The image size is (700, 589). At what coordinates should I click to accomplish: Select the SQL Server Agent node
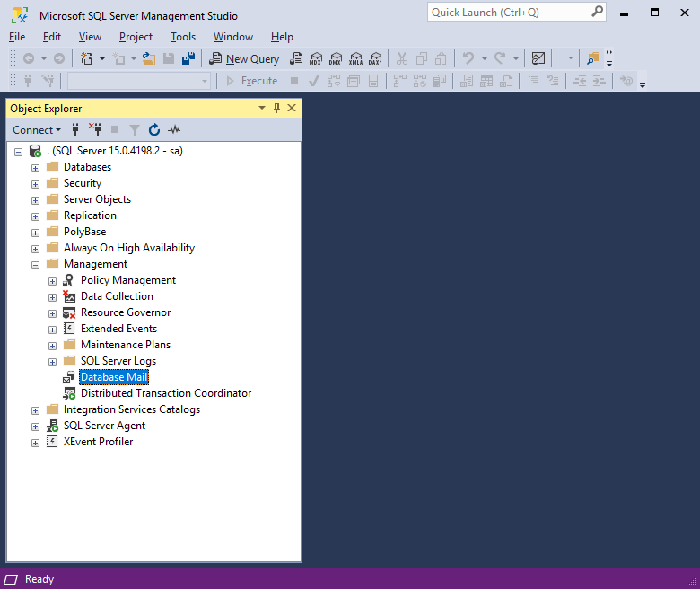click(x=104, y=425)
